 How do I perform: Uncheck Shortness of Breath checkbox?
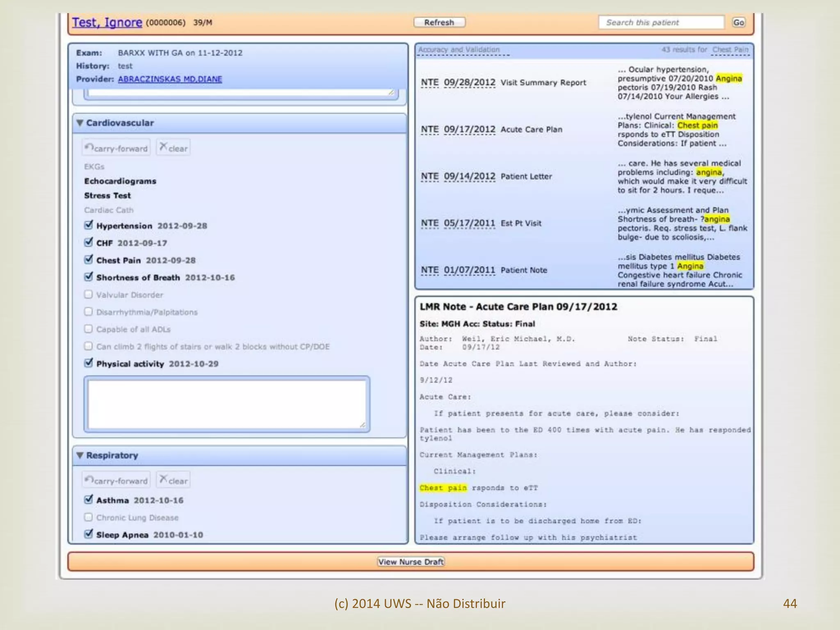tap(88, 277)
